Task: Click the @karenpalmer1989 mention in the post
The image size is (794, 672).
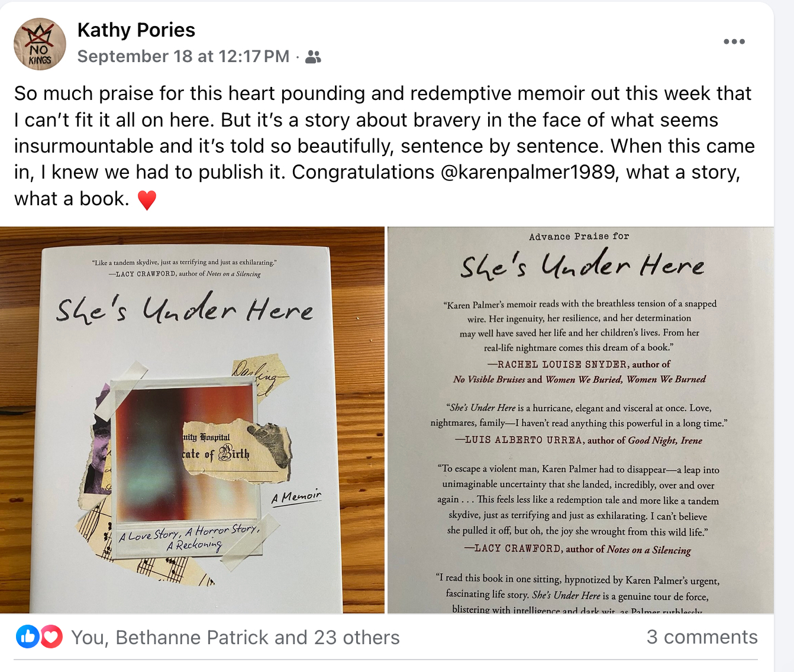Action: coord(528,172)
